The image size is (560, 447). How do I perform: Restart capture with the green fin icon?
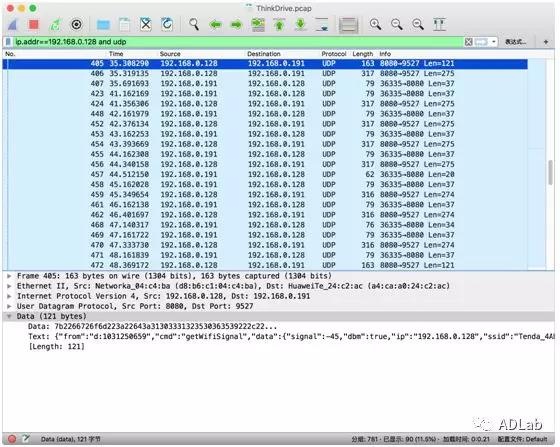pyautogui.click(x=55, y=25)
